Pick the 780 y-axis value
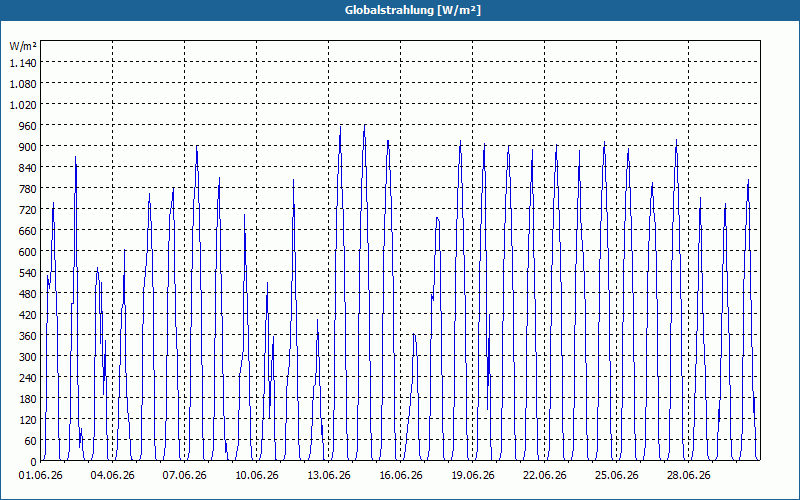The height and width of the screenshot is (500, 800). coord(29,189)
